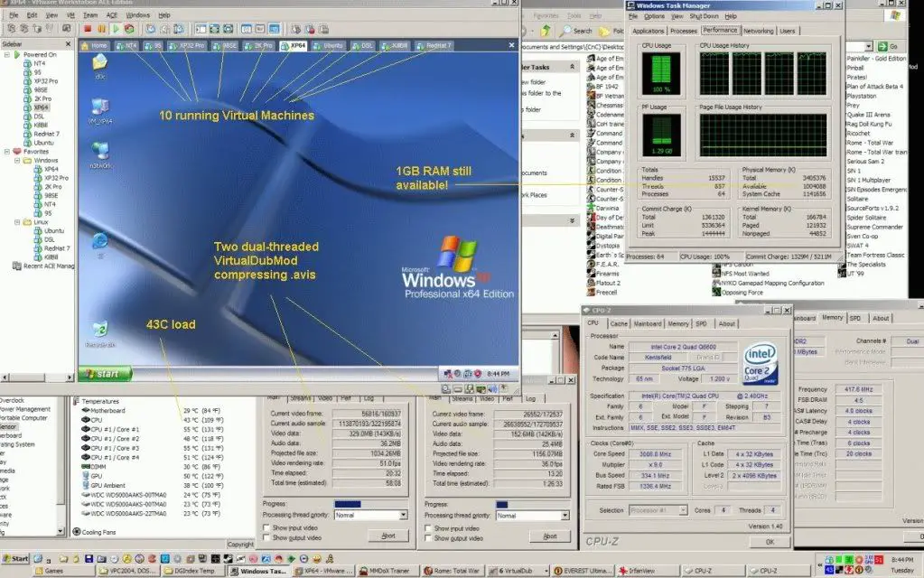Suspend the VM with the orange pause icon
The image size is (924, 578).
(102, 29)
